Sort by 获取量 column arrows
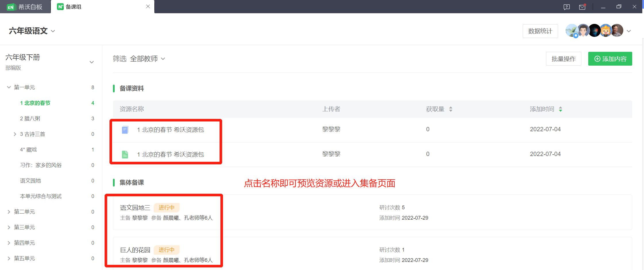 [451, 109]
